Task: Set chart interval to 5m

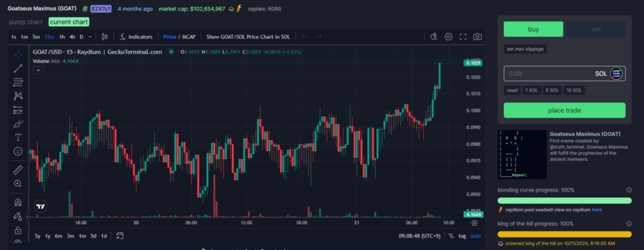Action: (x=36, y=37)
